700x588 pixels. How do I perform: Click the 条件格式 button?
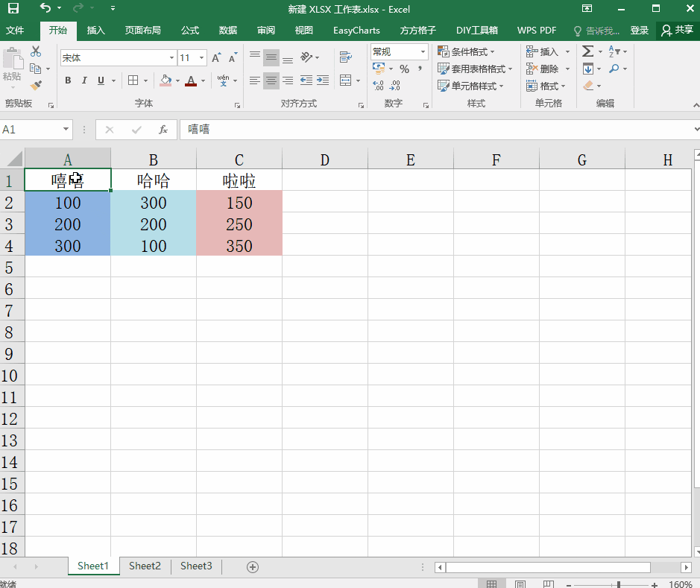pos(467,51)
